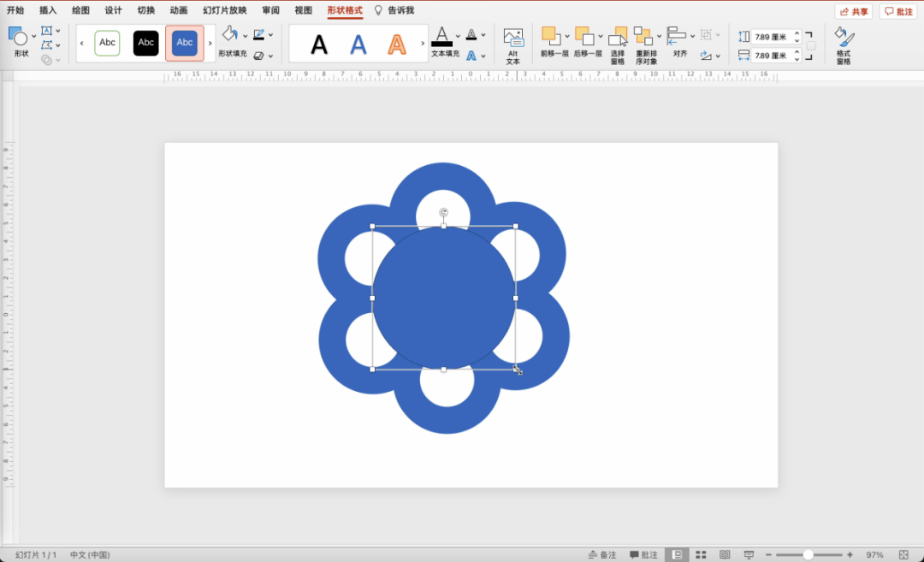Open the Insert ribbon tab
924x562 pixels.
[x=48, y=10]
